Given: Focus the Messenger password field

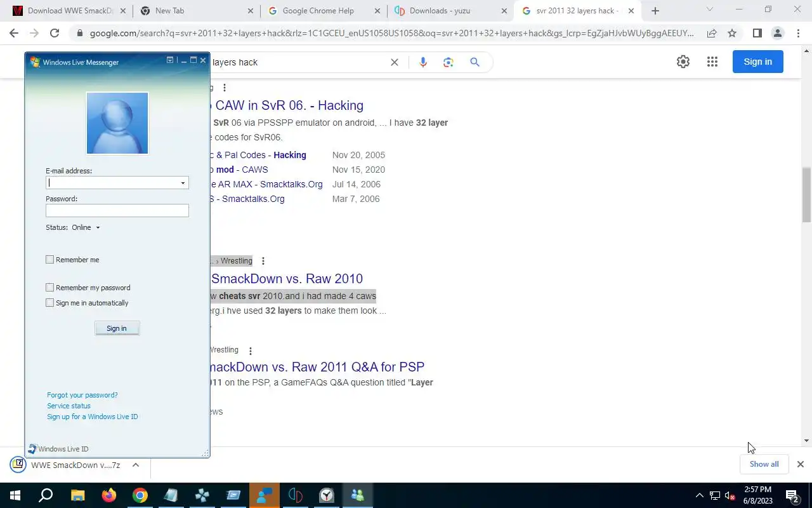Looking at the screenshot, I should pyautogui.click(x=117, y=211).
